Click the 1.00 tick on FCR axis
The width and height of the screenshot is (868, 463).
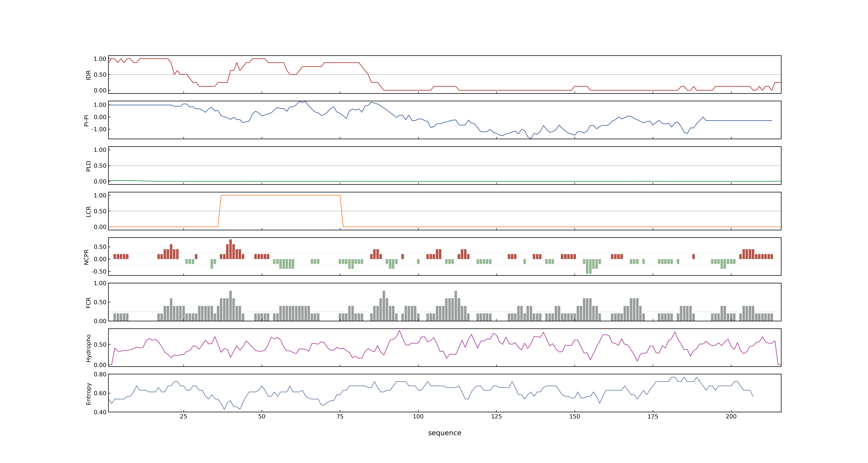100,283
